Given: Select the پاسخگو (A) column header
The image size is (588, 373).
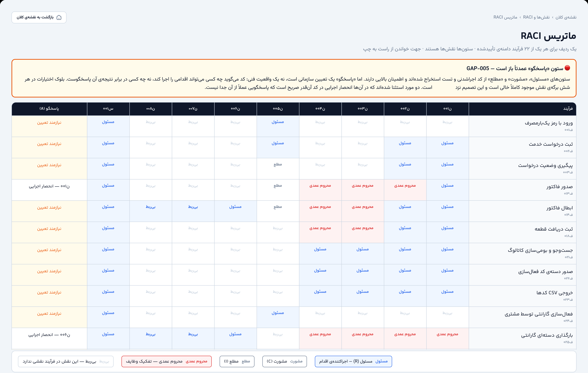Looking at the screenshot, I should (49, 109).
